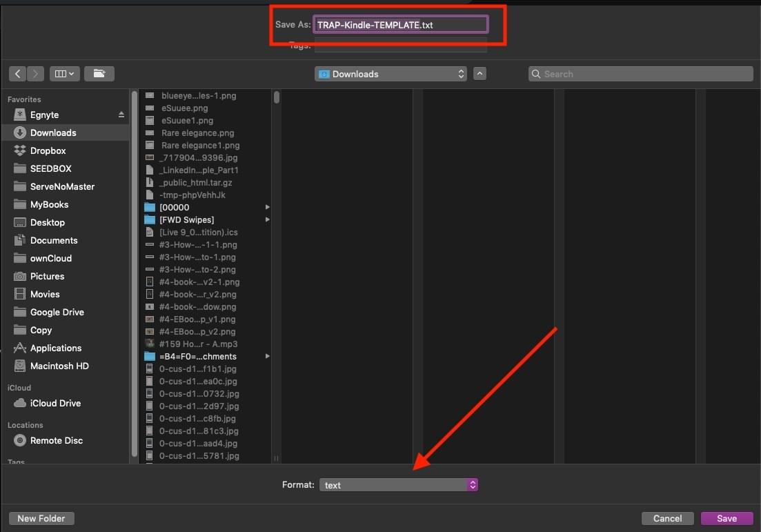Screen dimensions: 761x532
Task: Open the Downloads location dropdown
Action: click(x=391, y=74)
